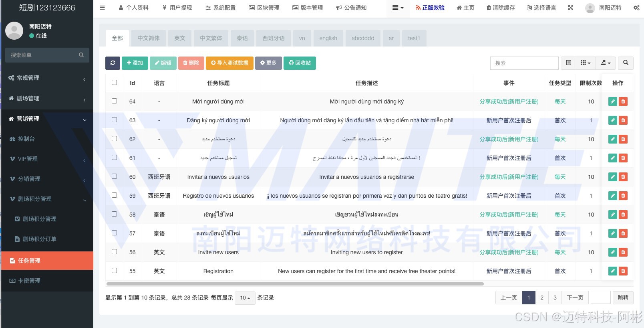
Task: Open 控制台 dashboard in sidebar
Action: tap(46, 139)
